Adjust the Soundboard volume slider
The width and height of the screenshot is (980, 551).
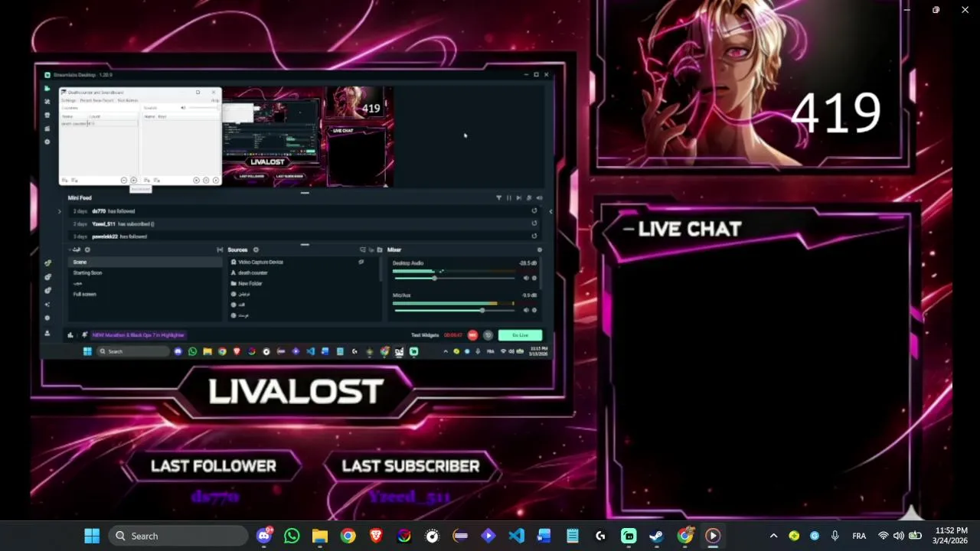(x=204, y=107)
